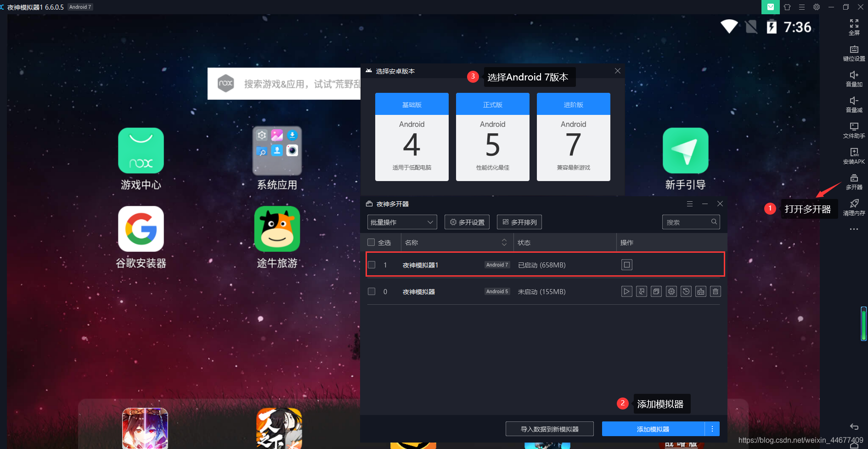Close the 选择安卓版本 dialog
The height and width of the screenshot is (449, 868).
(x=618, y=71)
